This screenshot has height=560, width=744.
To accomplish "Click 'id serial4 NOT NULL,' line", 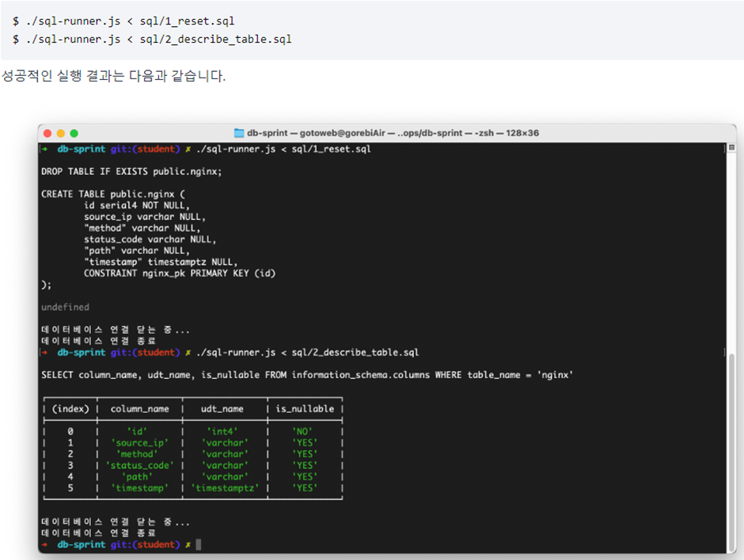I will [x=137, y=206].
